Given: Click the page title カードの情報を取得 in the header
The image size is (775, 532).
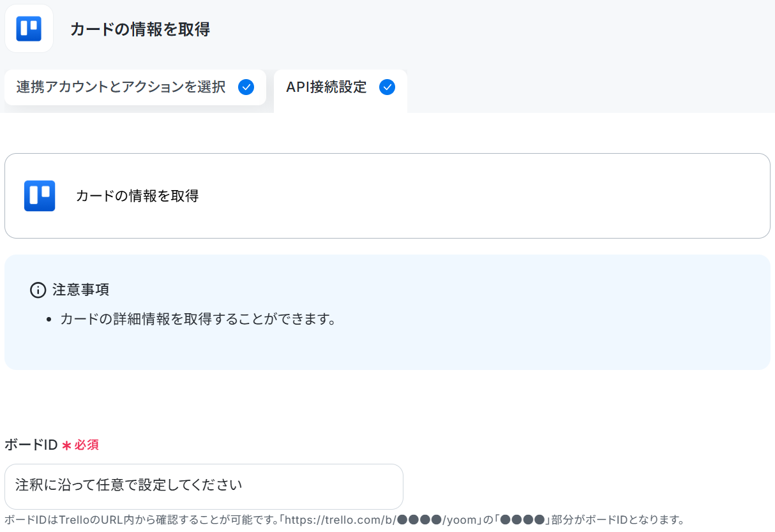Looking at the screenshot, I should pos(140,29).
